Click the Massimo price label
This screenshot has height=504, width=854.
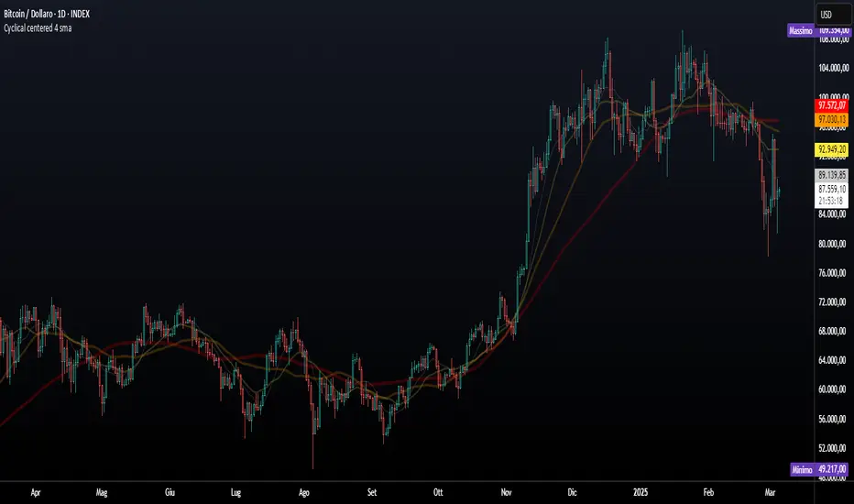(x=801, y=30)
